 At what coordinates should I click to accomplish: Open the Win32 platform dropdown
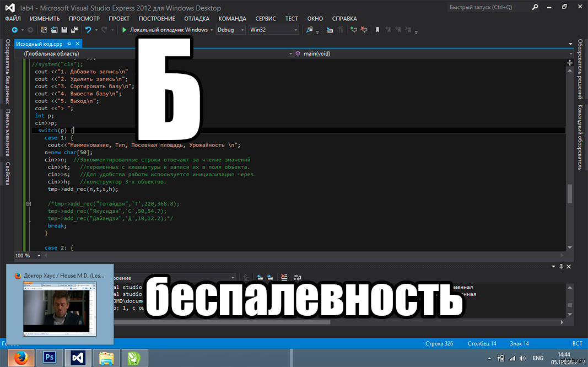(x=274, y=30)
